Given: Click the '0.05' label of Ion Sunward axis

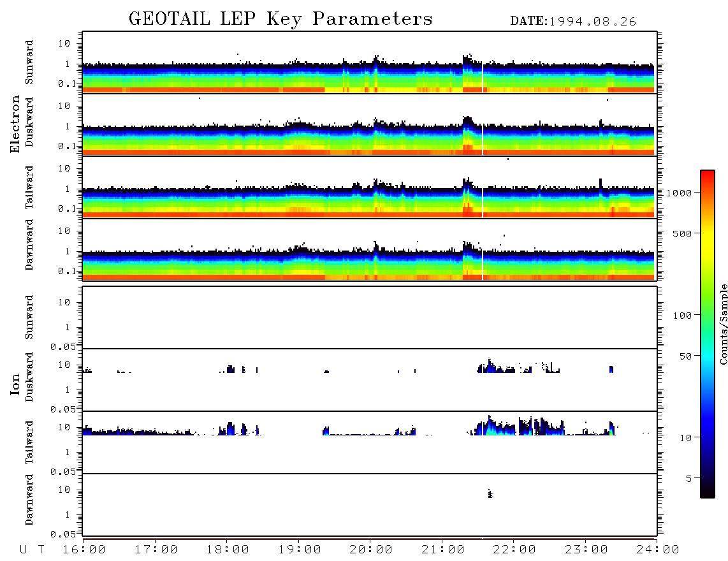Looking at the screenshot, I should (x=62, y=346).
